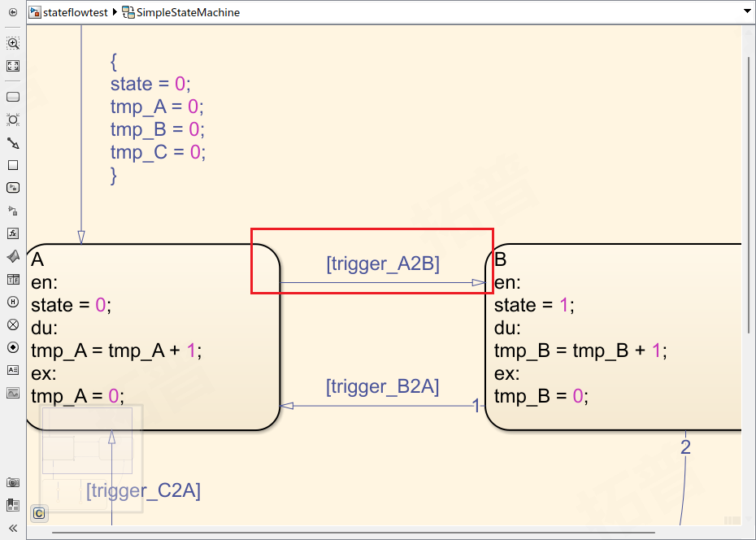
Task: Click the [trigger_A2B] transition label
Action: click(x=382, y=263)
